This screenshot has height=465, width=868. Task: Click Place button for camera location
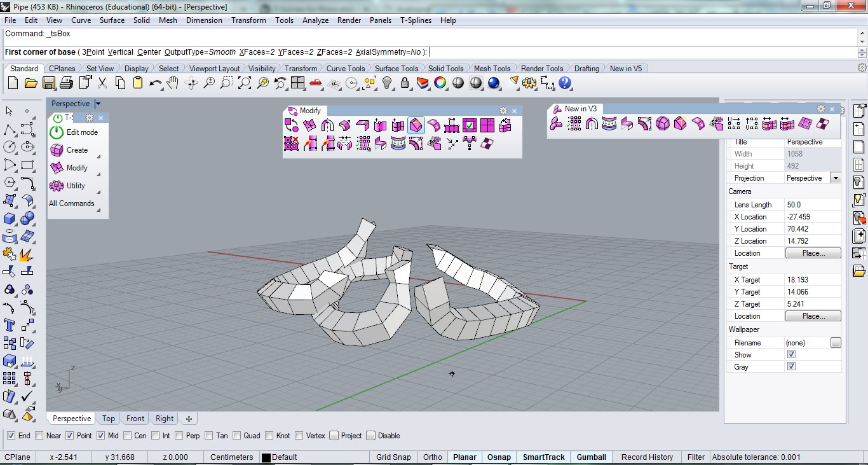(x=813, y=253)
